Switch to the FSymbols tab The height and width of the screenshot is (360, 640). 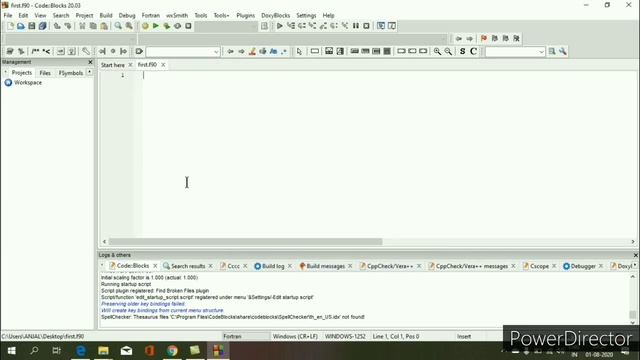pos(71,73)
